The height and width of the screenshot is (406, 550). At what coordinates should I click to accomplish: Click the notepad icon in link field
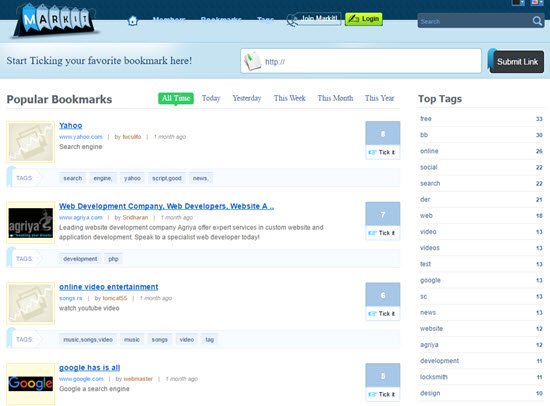252,61
